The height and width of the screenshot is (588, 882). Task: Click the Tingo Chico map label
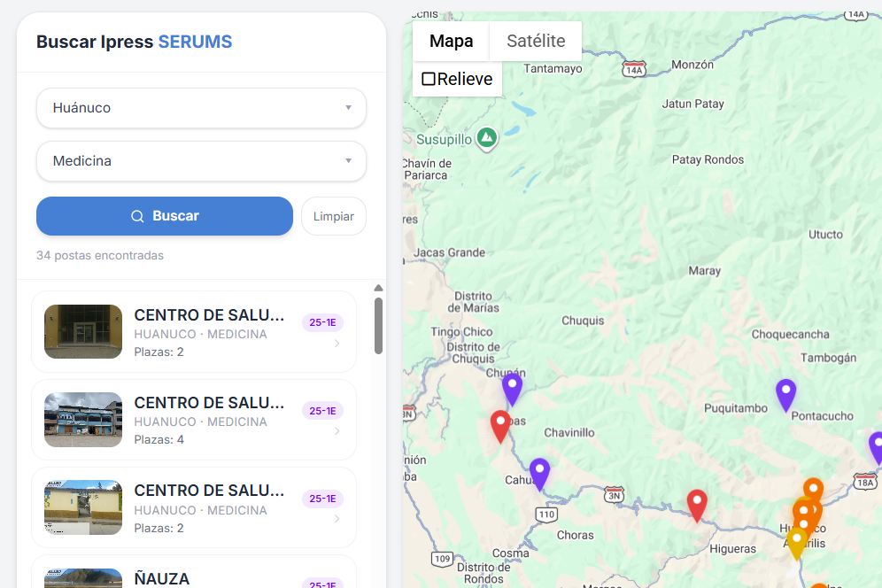pyautogui.click(x=462, y=332)
